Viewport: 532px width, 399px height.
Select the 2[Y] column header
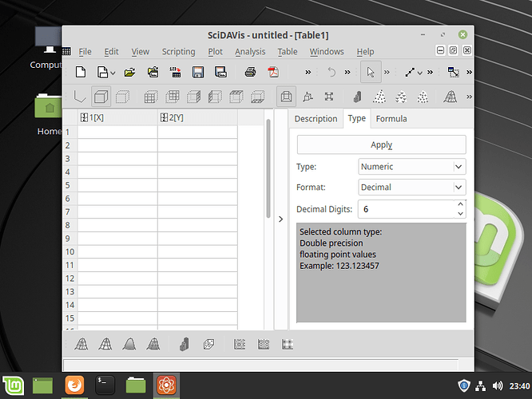[x=197, y=117]
